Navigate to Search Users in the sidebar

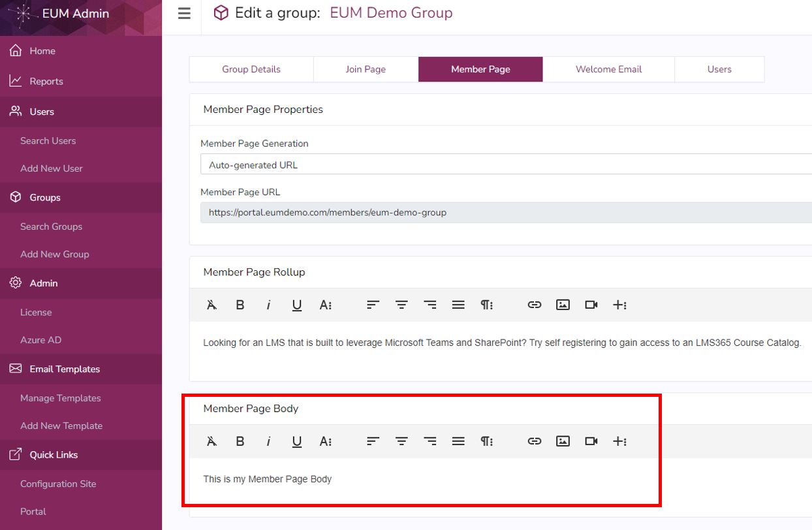[48, 140]
